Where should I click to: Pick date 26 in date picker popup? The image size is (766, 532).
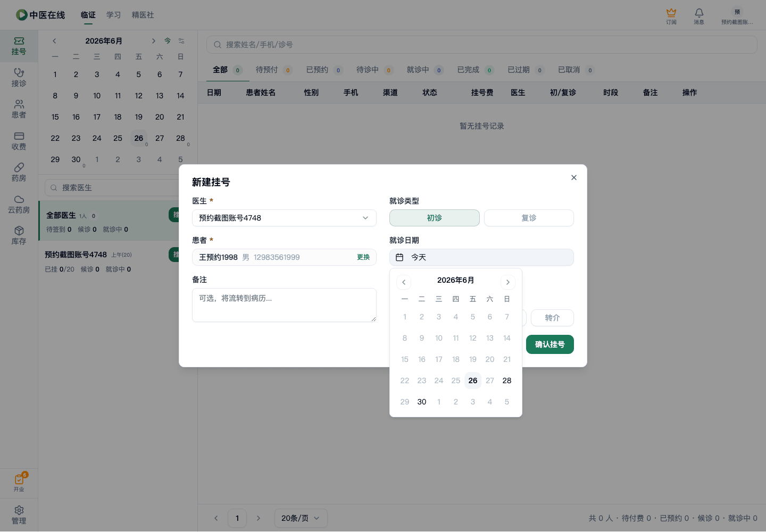tap(473, 381)
